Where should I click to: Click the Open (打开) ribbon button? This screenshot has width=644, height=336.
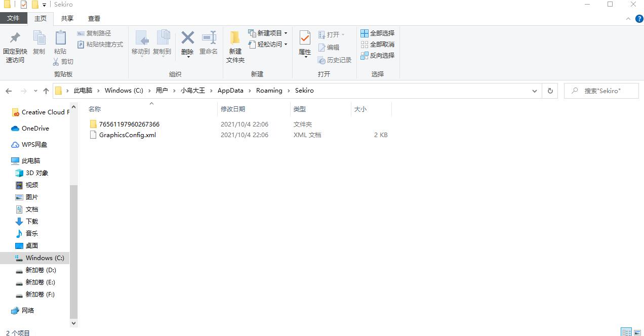pos(332,34)
